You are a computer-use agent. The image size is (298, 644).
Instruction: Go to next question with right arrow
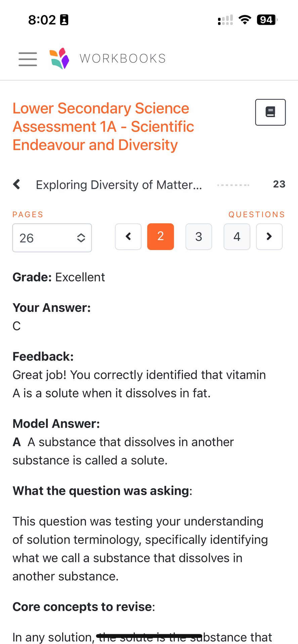click(269, 236)
